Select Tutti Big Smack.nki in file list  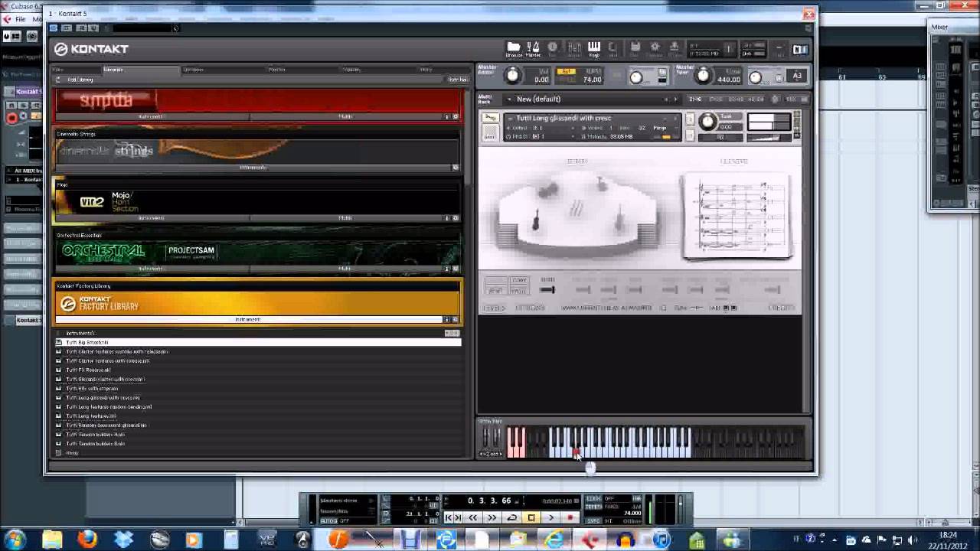click(x=258, y=342)
